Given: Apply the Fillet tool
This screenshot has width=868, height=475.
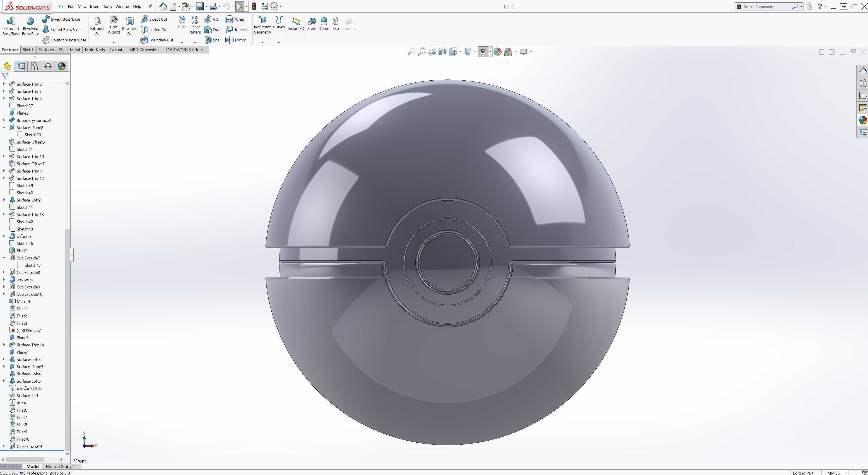Looking at the screenshot, I should (182, 22).
